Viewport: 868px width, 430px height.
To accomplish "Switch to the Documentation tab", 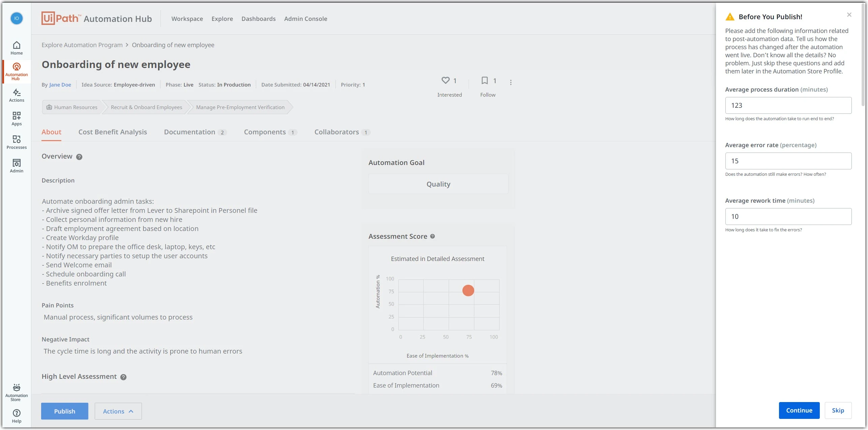I will [x=195, y=132].
